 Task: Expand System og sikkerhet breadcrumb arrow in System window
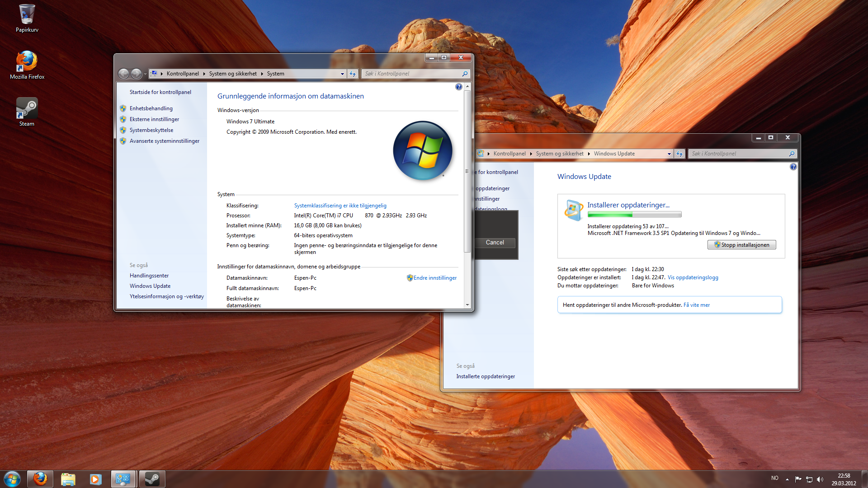coord(262,74)
